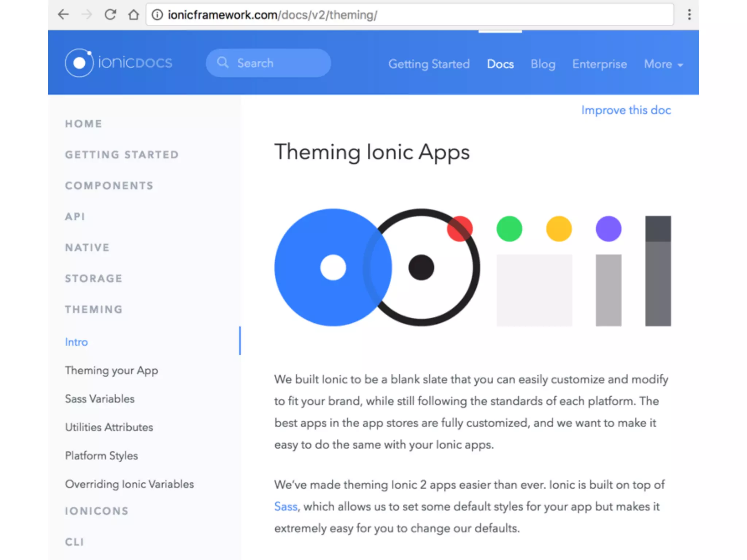The image size is (747, 560).
Task: Click the browser back arrow
Action: tap(63, 15)
